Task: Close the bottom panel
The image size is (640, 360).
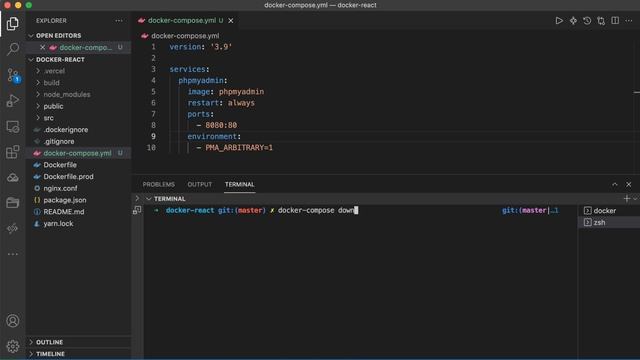Action: point(629,184)
